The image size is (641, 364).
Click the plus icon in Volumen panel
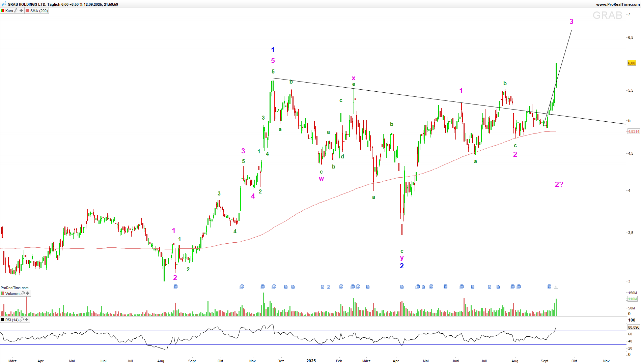(x=28, y=294)
